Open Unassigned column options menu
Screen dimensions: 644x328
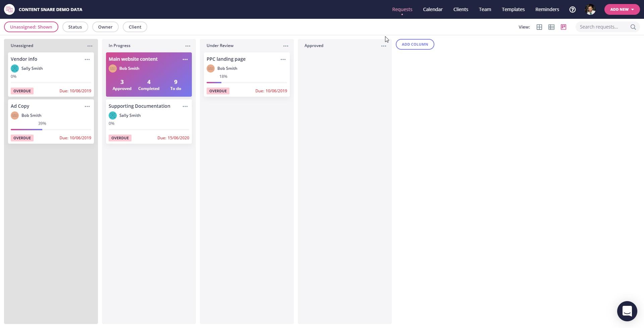[90, 46]
